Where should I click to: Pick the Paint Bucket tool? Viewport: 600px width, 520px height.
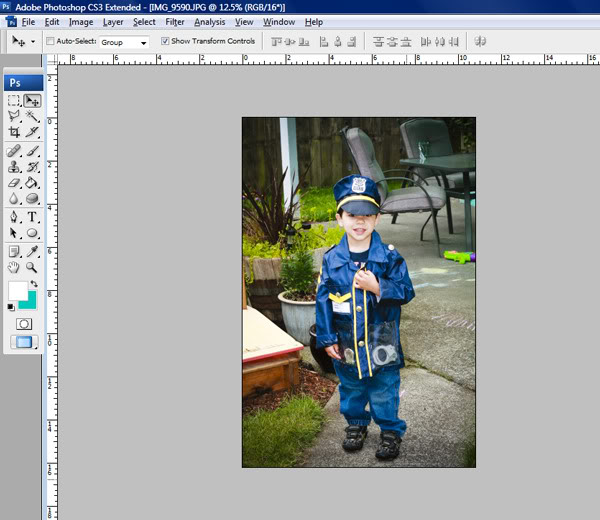tap(32, 183)
